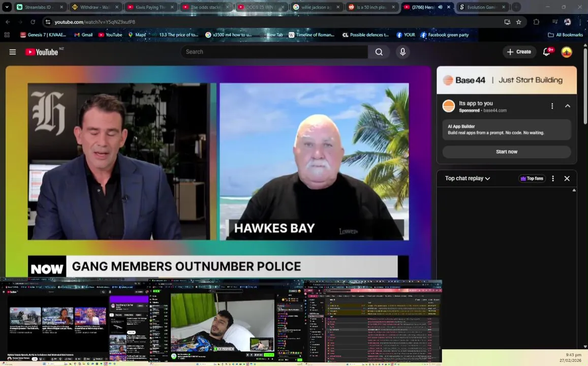Reload the current YouTube page

pyautogui.click(x=33, y=22)
